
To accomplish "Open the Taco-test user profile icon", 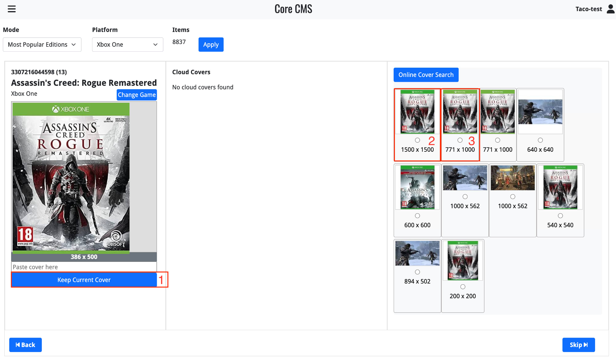I will click(x=610, y=9).
